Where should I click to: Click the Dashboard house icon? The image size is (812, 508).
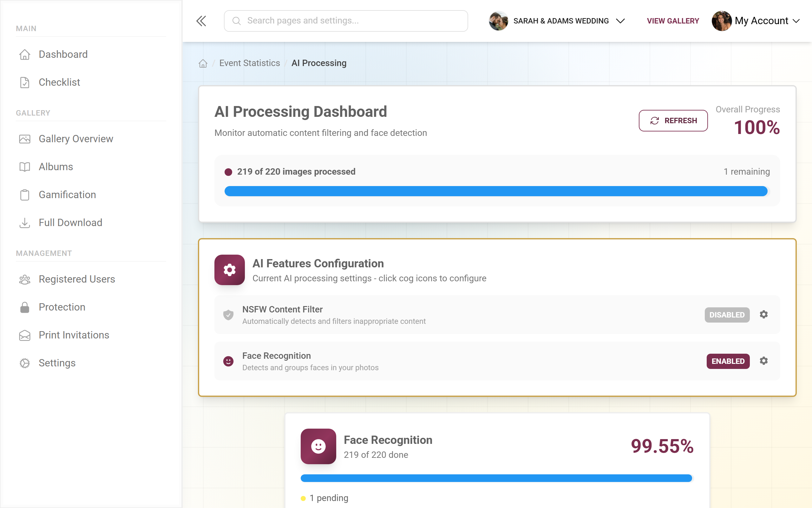click(24, 54)
